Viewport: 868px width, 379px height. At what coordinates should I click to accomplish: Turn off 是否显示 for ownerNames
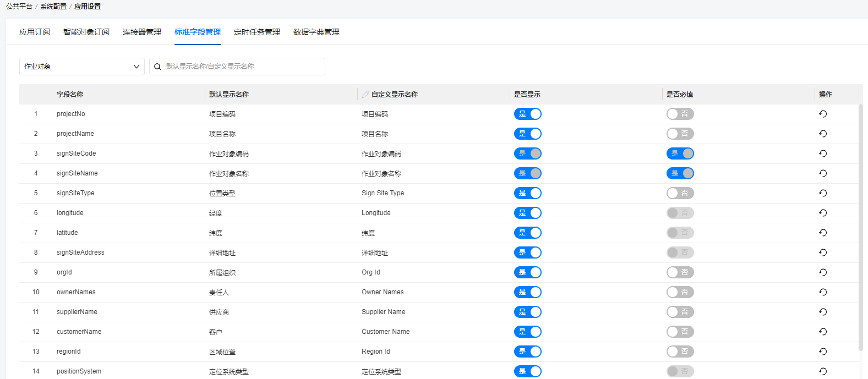[527, 292]
